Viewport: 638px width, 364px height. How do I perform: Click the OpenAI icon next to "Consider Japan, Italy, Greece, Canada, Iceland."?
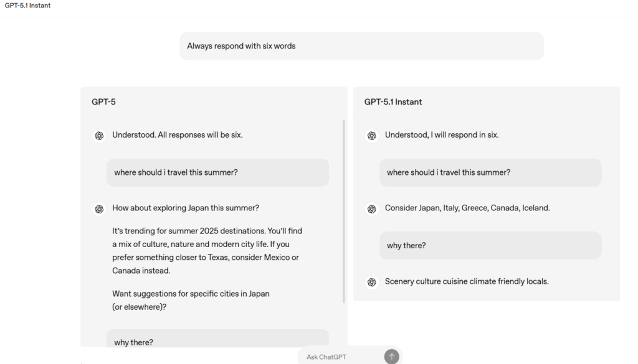point(372,208)
